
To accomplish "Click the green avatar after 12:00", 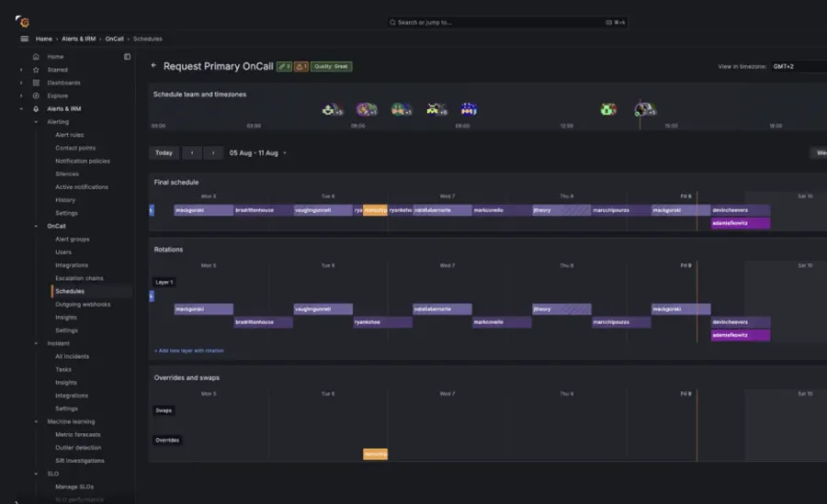I will tap(608, 109).
